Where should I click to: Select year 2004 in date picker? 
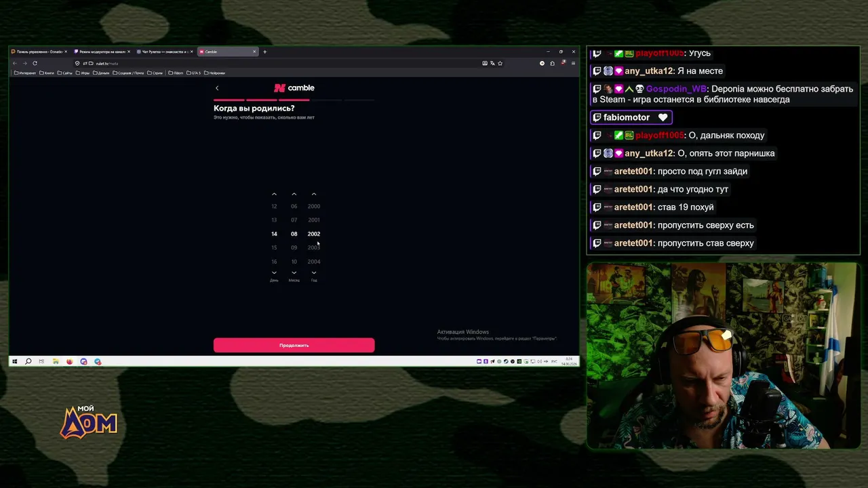pyautogui.click(x=313, y=262)
